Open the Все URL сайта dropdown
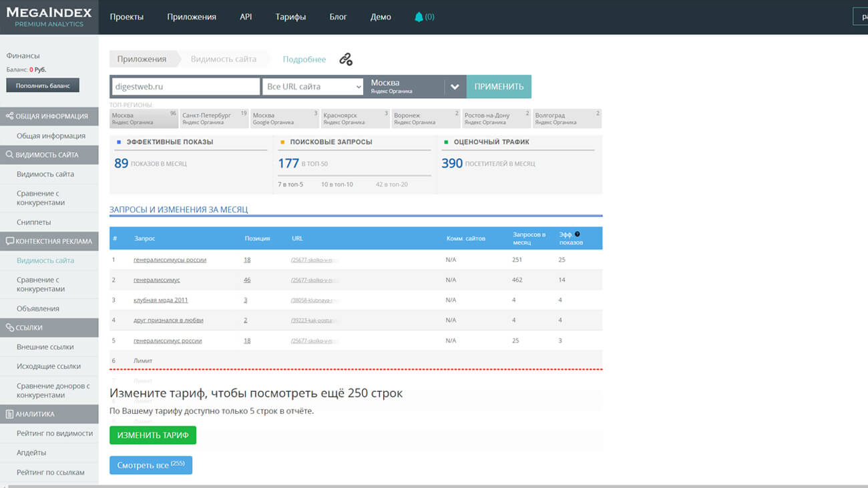 (x=312, y=87)
